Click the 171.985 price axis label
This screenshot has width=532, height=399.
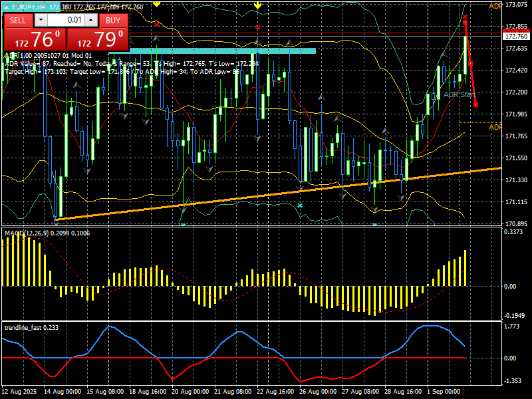(x=517, y=114)
